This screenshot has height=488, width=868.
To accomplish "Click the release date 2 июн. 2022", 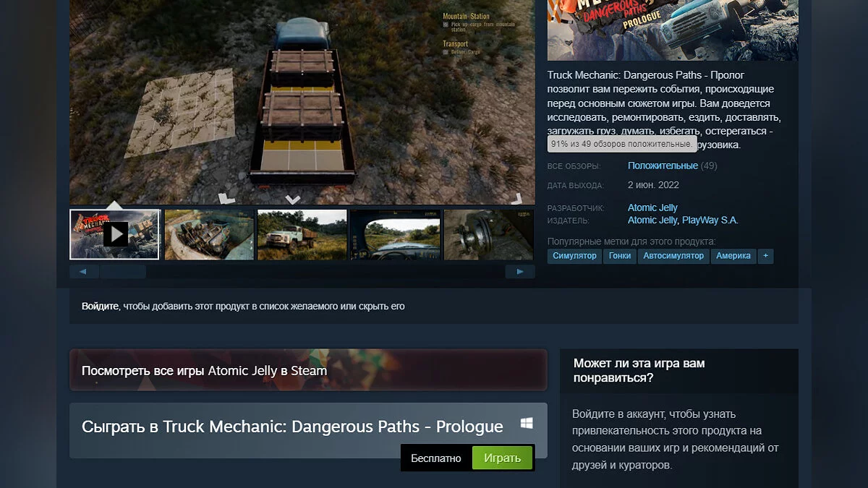I will tap(654, 185).
